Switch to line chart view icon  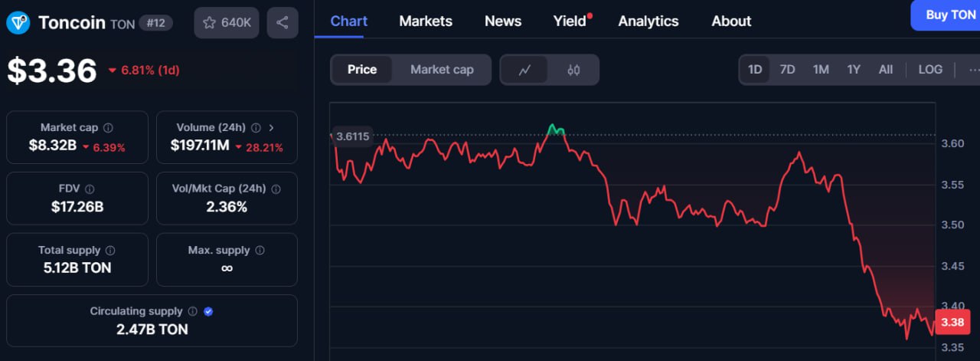coord(524,70)
